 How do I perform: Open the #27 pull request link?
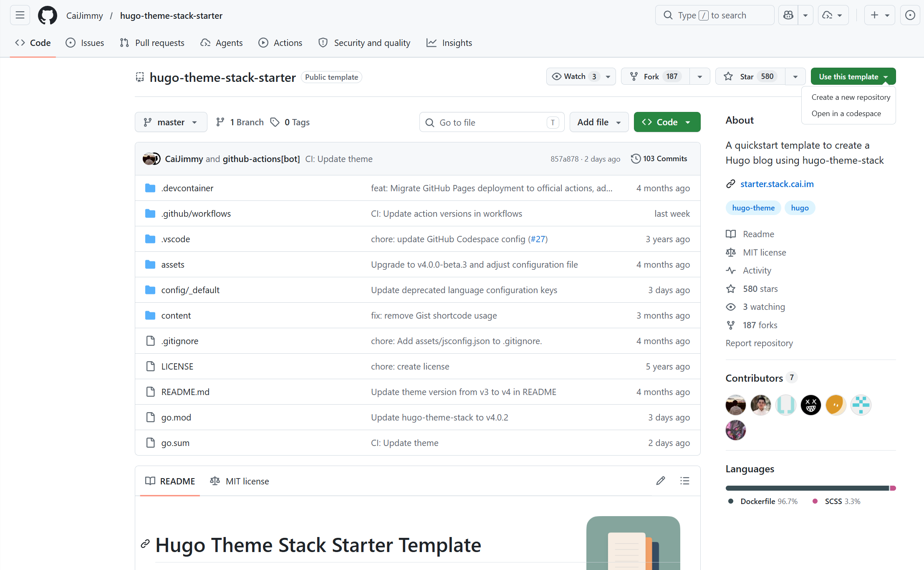[x=538, y=239]
